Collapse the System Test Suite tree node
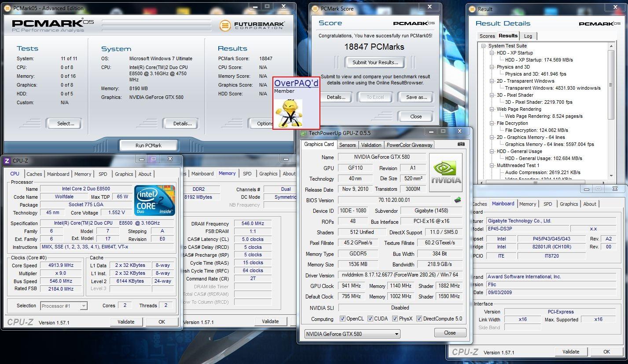Screen dimensions: 628x364 click(484, 46)
